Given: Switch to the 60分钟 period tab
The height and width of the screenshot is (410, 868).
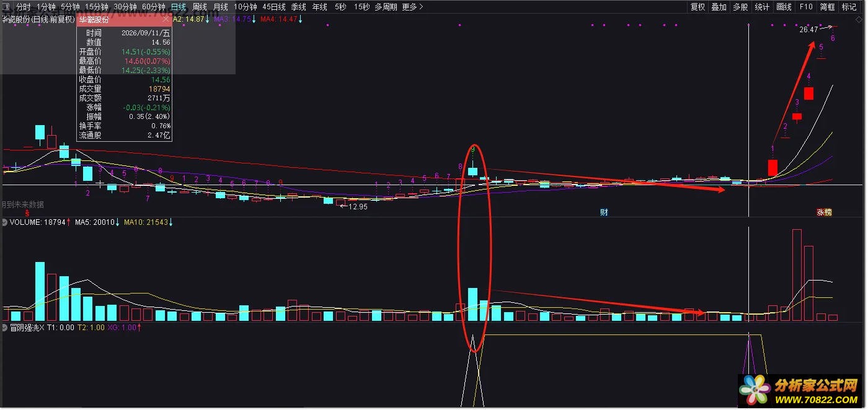Looking at the screenshot, I should click(x=153, y=7).
